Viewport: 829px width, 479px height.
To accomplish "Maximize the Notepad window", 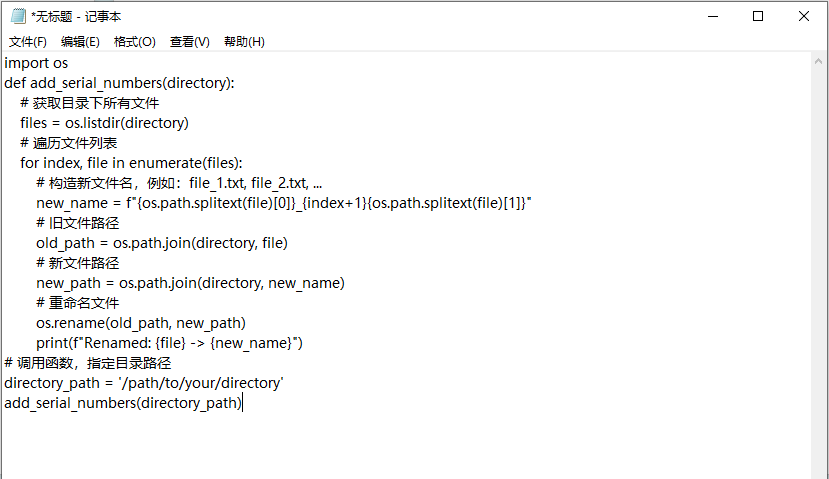I will point(758,16).
